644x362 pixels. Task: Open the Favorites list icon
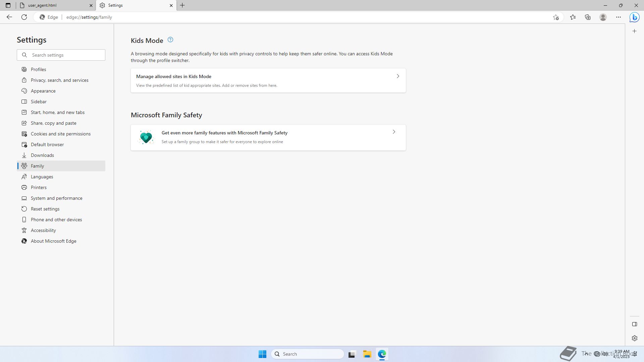coord(573,17)
